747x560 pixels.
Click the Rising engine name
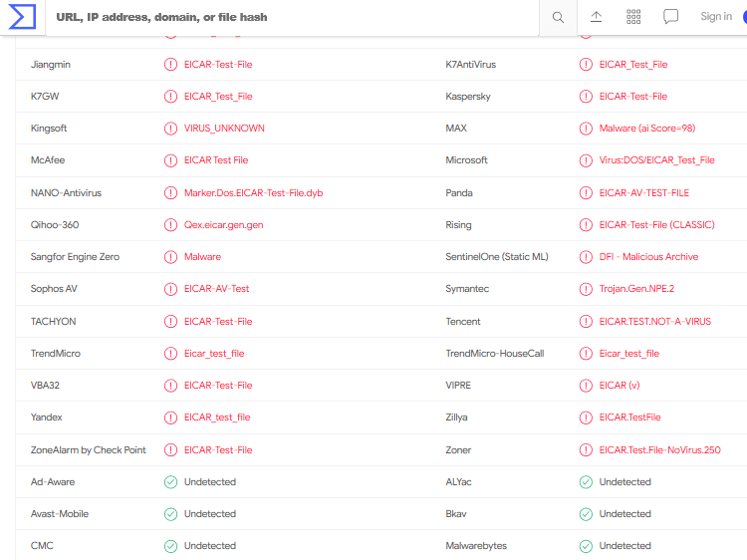(x=458, y=225)
